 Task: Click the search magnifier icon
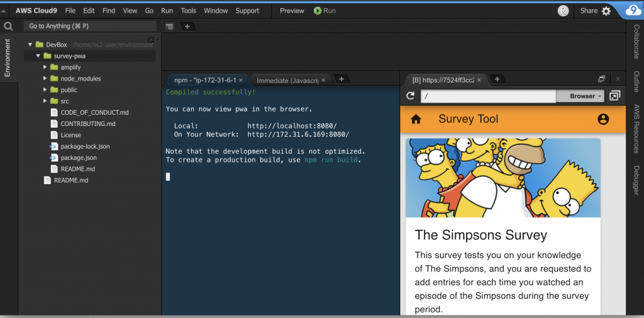click(8, 26)
